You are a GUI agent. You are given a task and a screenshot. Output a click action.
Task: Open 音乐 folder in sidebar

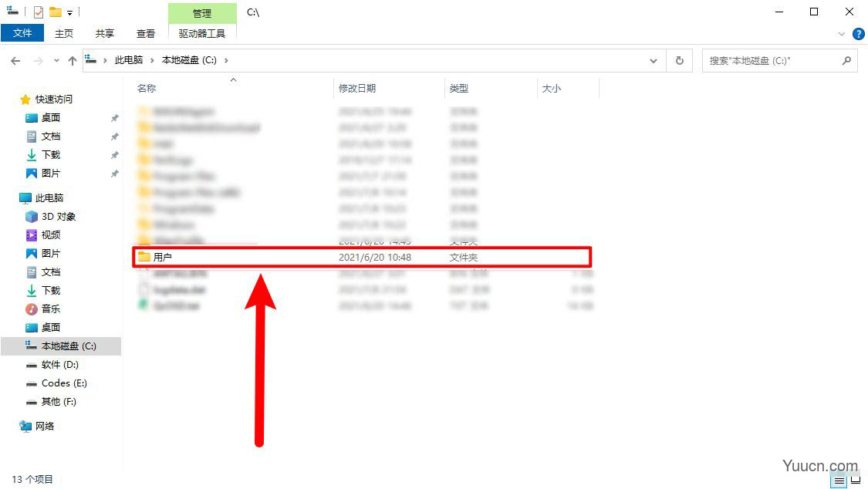coord(51,309)
